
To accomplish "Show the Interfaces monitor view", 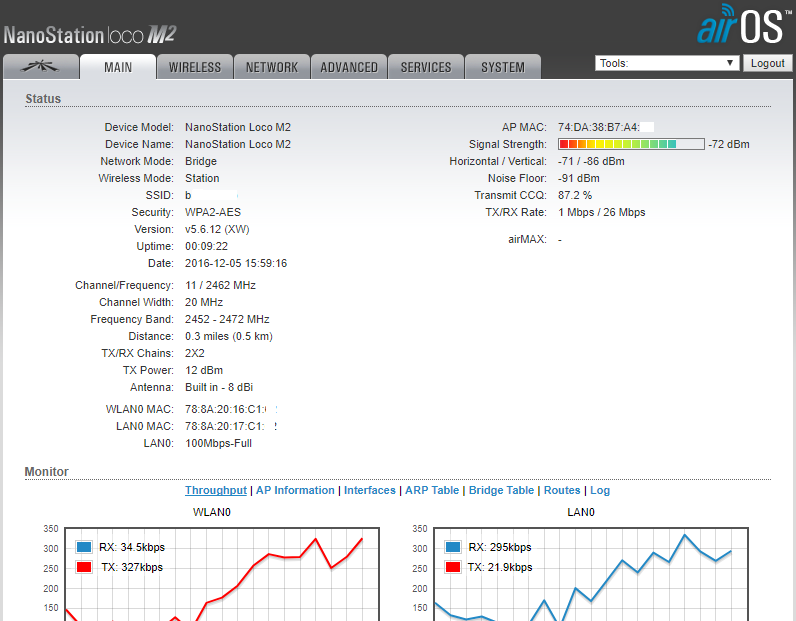I will point(369,490).
